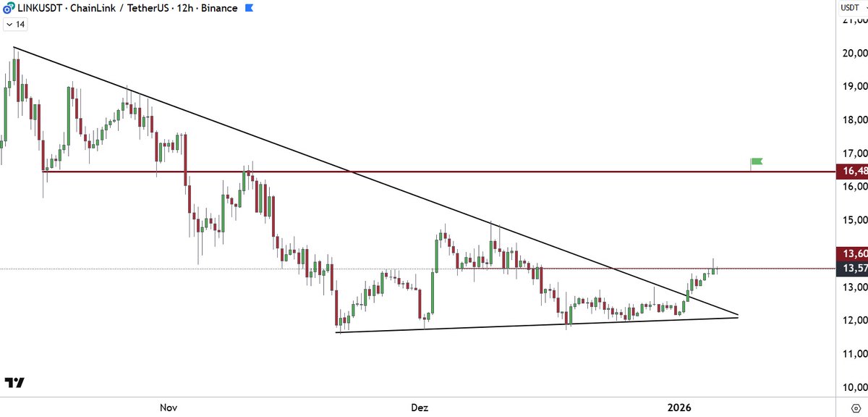Viewport: 868px width, 417px height.
Task: Click the TradingView logo
Action: pos(14,382)
